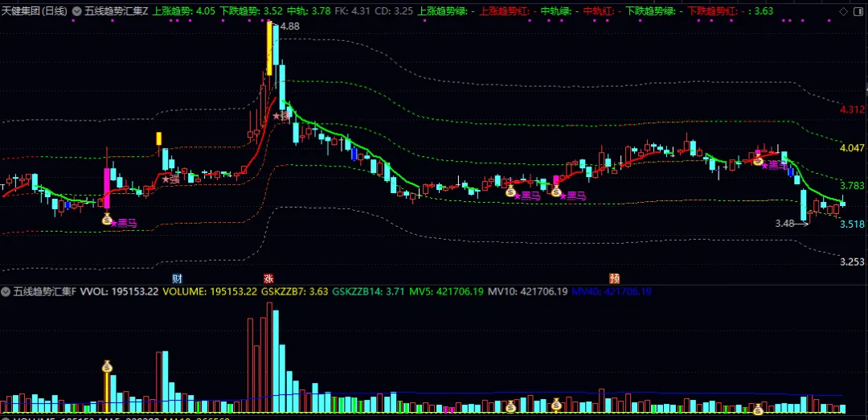Image resolution: width=868 pixels, height=420 pixels.
Task: Click the diamond icon in the chart's top-right corner
Action: pos(844,11)
